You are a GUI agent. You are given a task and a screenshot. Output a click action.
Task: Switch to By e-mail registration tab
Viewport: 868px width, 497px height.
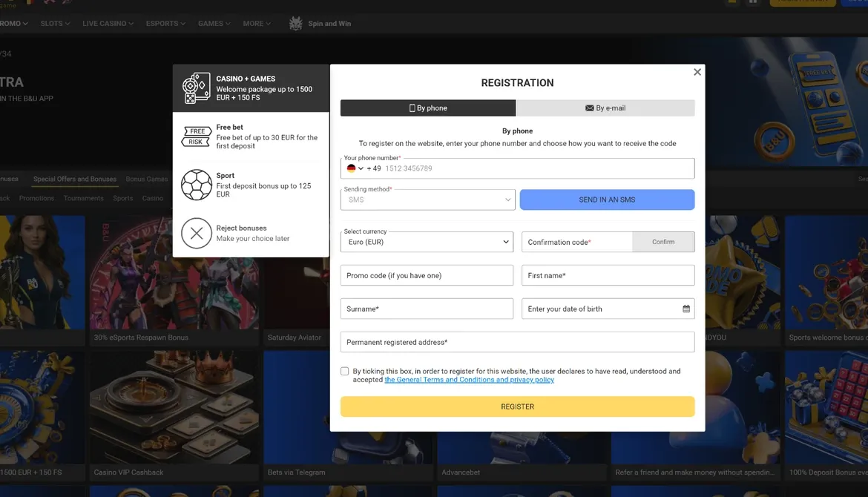pyautogui.click(x=605, y=108)
